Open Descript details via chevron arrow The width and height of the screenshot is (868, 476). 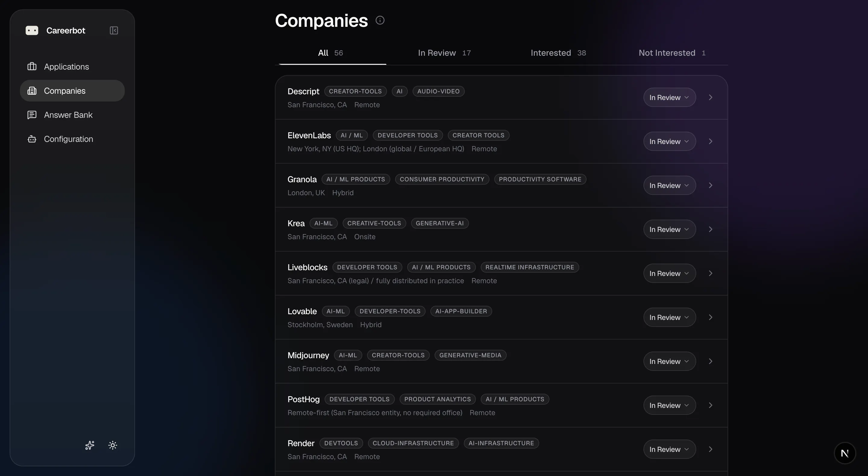[711, 97]
